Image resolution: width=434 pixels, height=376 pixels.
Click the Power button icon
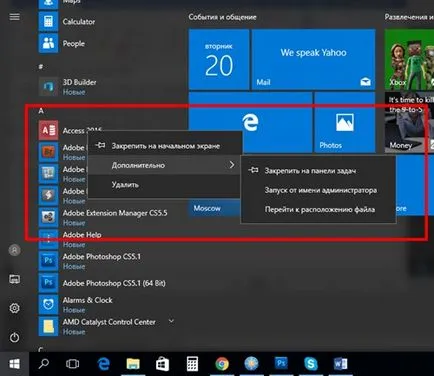point(14,337)
